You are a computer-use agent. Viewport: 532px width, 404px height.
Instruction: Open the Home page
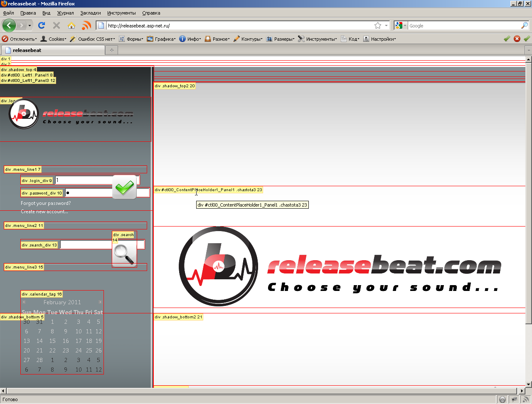pos(71,25)
